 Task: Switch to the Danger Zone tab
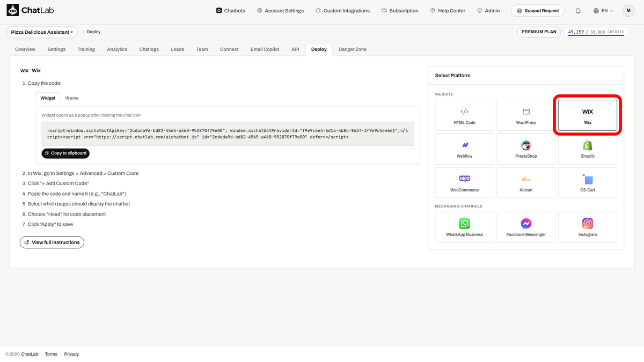(353, 49)
